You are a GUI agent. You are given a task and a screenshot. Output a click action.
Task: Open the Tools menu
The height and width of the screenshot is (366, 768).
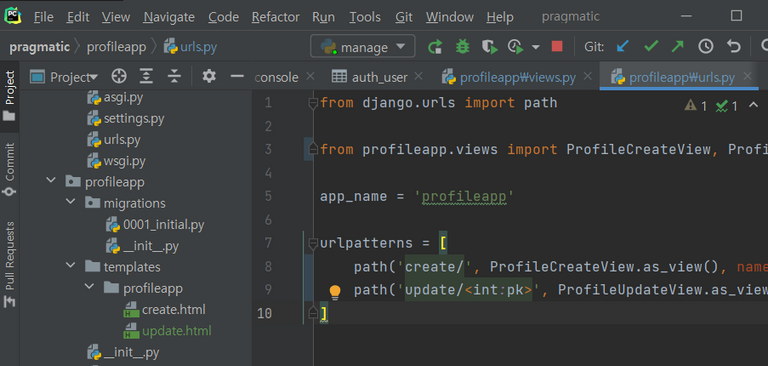[x=365, y=17]
